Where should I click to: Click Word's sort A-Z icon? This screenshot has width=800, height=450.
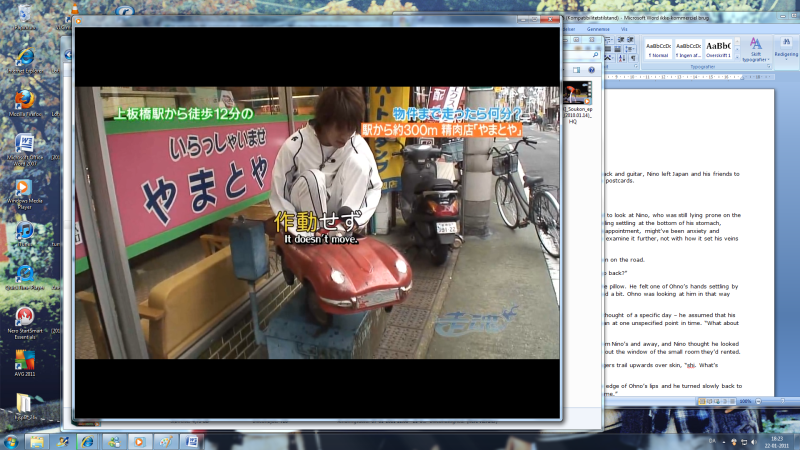tap(622, 58)
